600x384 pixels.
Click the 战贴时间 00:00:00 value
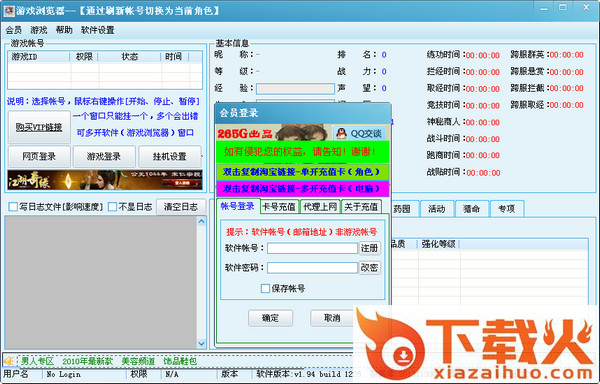pos(483,172)
